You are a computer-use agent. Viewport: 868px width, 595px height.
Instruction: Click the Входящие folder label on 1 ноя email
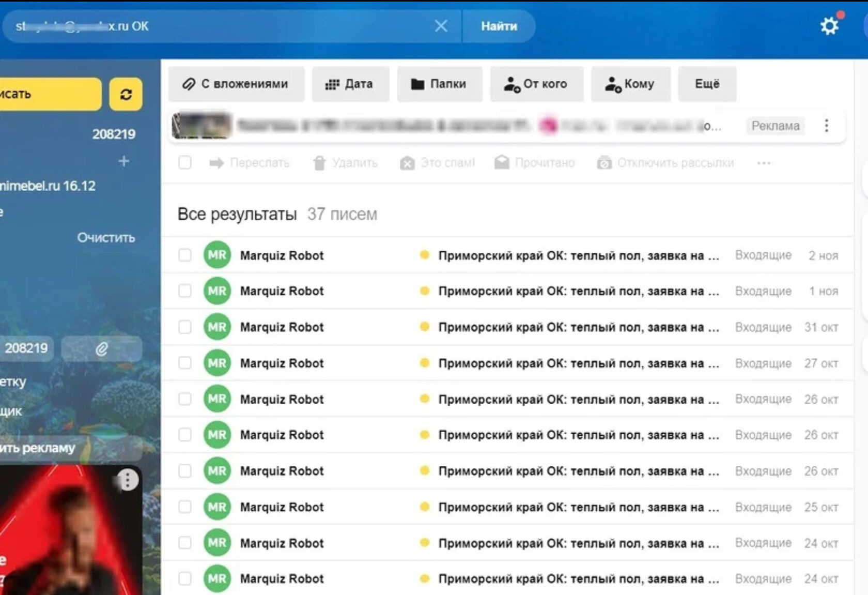(x=763, y=291)
